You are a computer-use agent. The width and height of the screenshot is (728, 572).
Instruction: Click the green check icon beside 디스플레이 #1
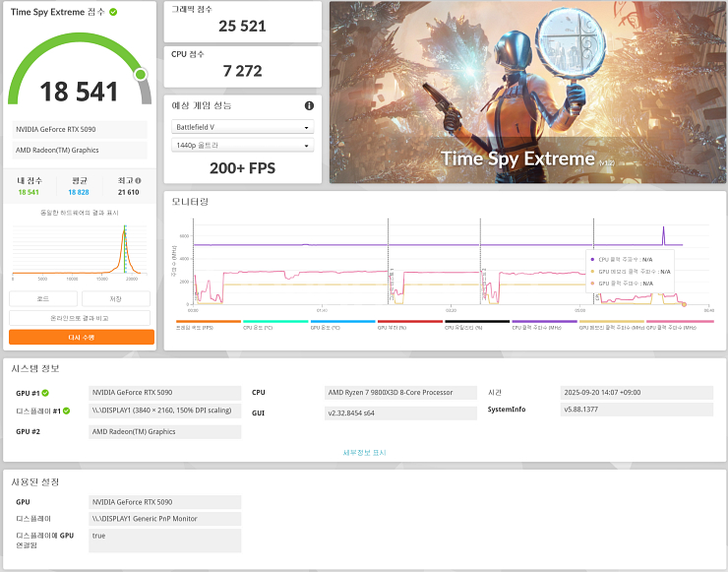coord(66,411)
